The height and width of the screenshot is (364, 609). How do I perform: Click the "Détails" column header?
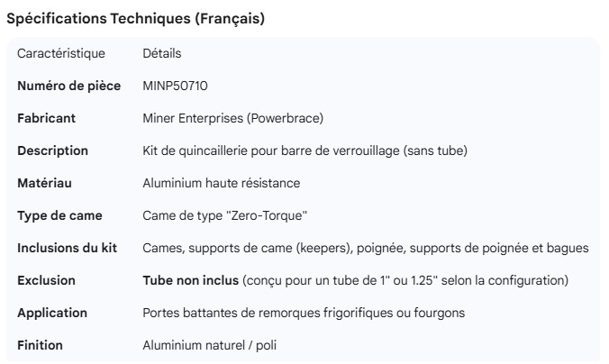click(x=161, y=53)
